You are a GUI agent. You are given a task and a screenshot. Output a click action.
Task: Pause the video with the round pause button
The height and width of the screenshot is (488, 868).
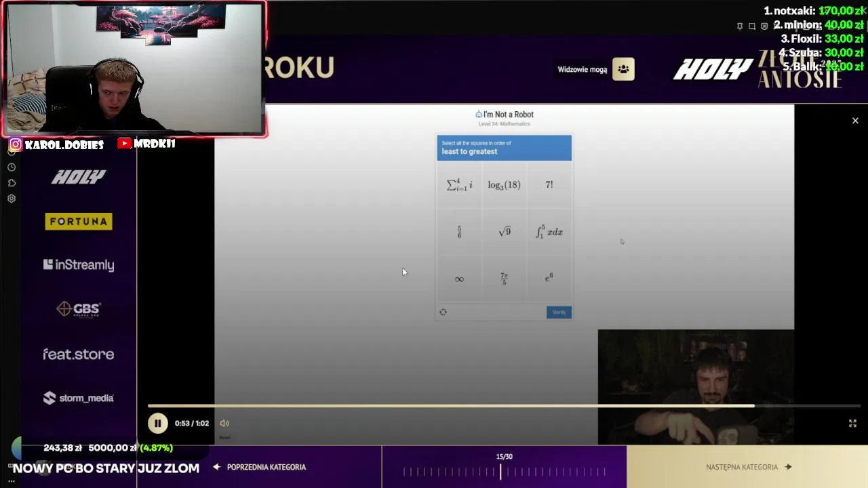point(157,423)
